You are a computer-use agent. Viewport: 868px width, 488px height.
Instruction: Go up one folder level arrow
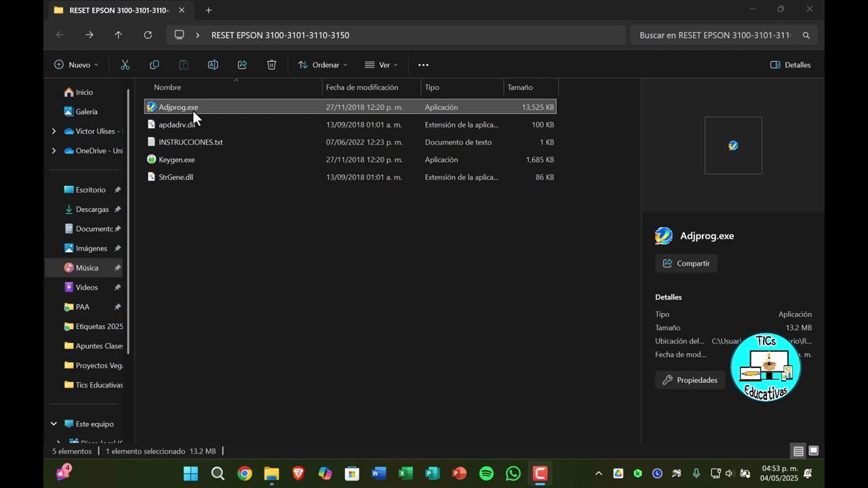118,35
